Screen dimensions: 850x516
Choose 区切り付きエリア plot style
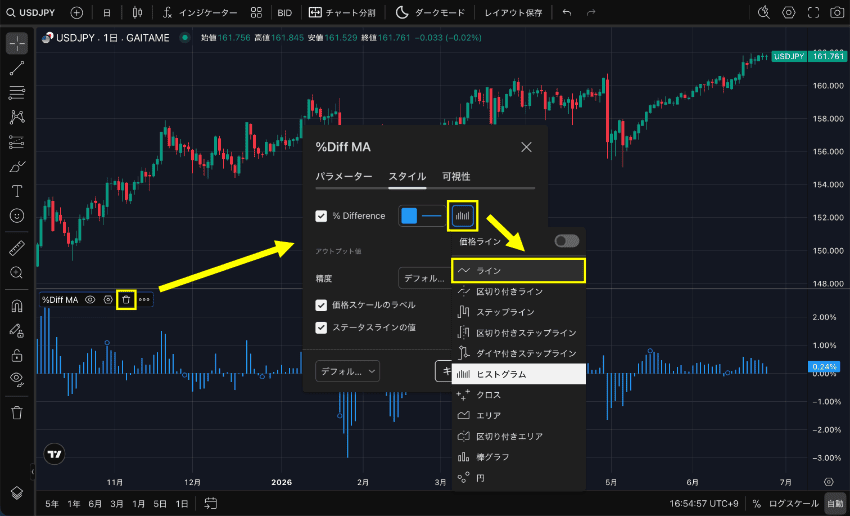(x=518, y=436)
